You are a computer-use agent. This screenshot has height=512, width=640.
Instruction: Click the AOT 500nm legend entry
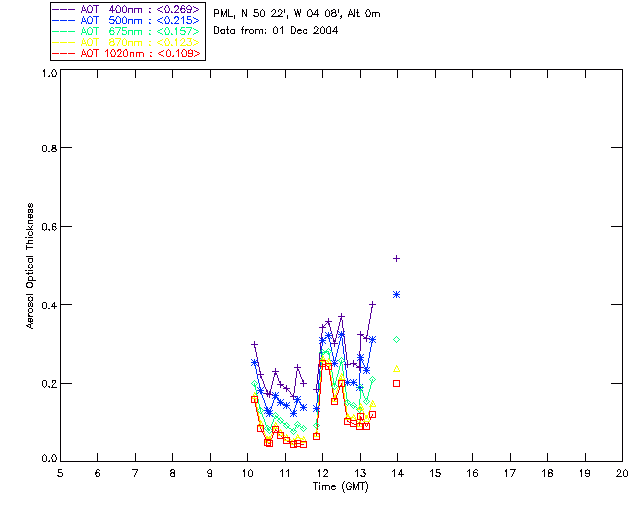127,20
